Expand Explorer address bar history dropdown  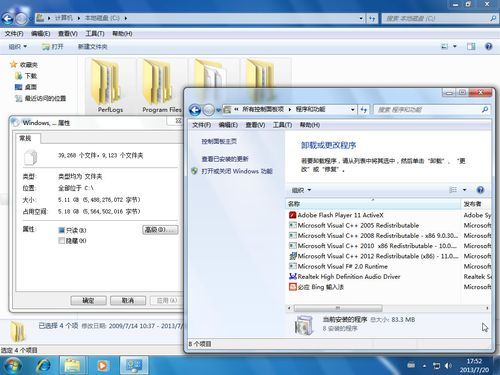361,18
